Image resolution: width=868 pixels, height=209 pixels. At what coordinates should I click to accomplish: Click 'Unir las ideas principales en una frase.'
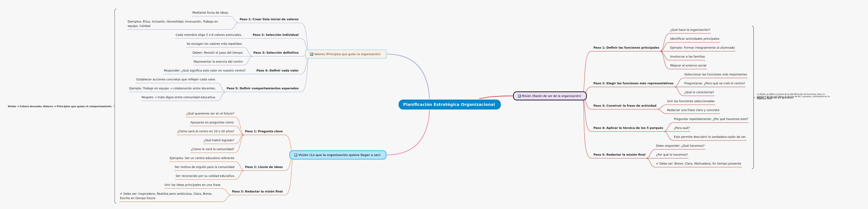193,185
